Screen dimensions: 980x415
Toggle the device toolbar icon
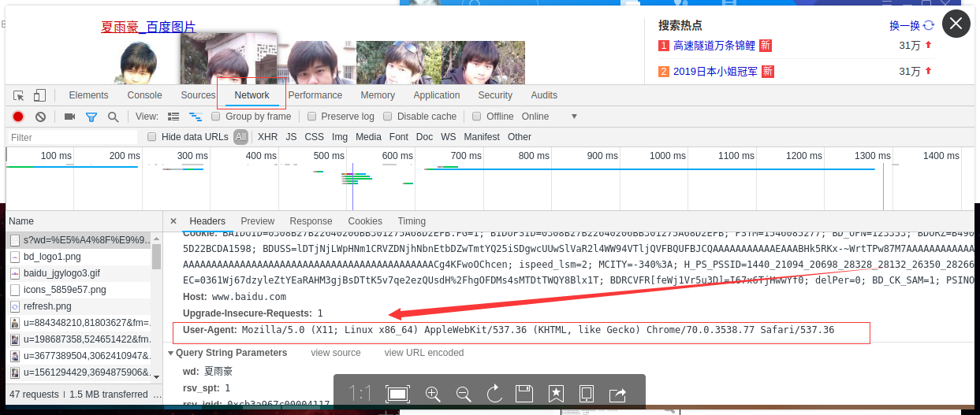tap(39, 95)
